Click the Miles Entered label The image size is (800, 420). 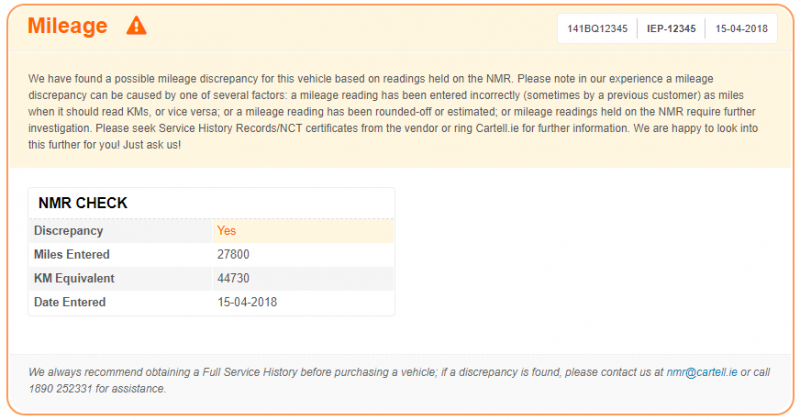pyautogui.click(x=71, y=254)
